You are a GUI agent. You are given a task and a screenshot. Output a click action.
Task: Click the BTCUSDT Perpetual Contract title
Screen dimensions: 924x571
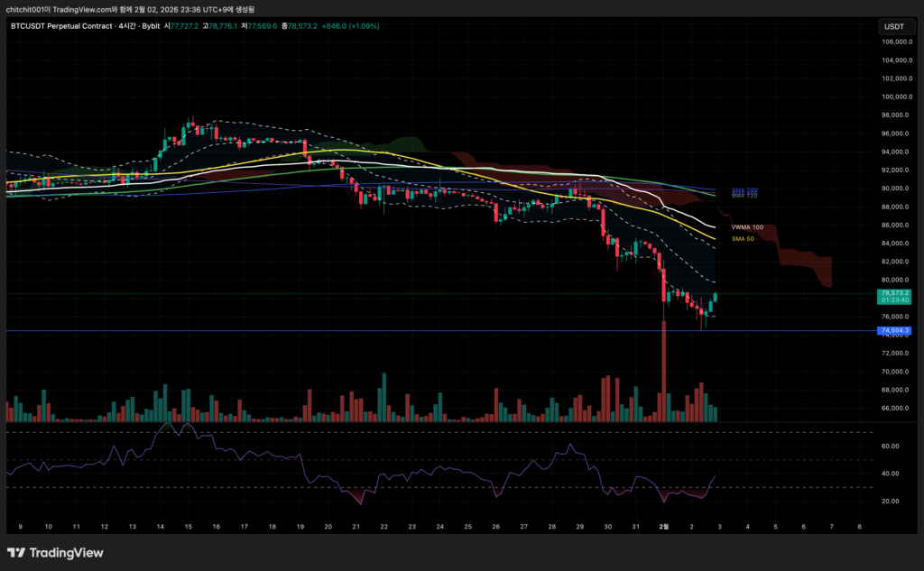(62, 26)
